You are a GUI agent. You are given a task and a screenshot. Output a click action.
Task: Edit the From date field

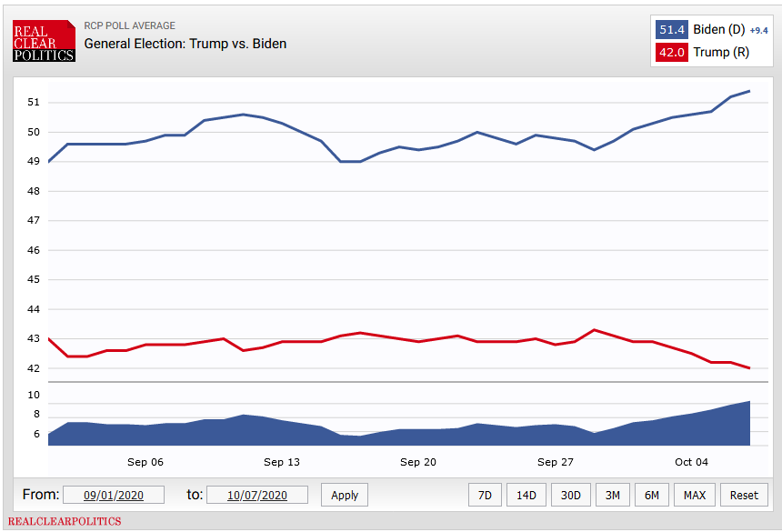click(114, 495)
